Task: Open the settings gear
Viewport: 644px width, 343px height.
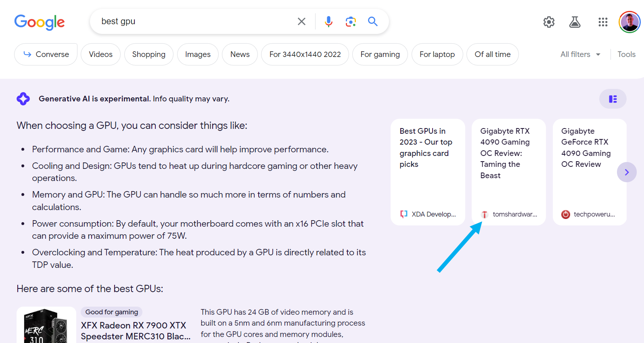Action: (x=549, y=22)
